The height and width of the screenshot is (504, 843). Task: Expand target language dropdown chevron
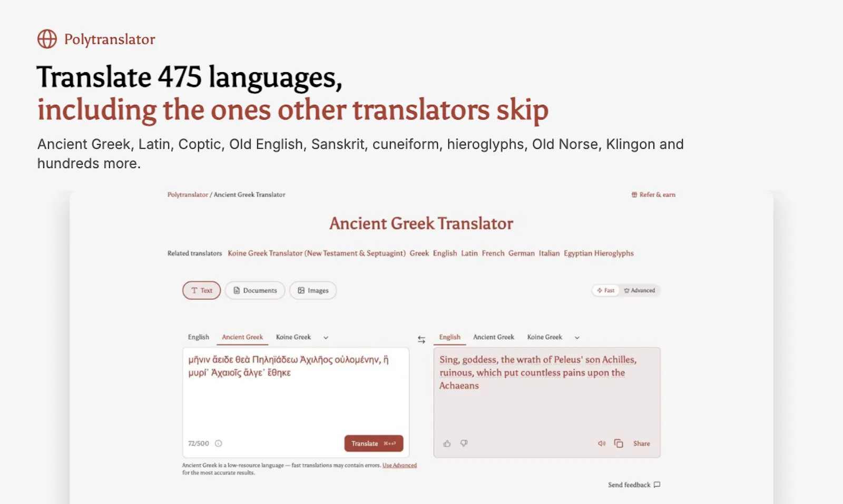point(577,338)
